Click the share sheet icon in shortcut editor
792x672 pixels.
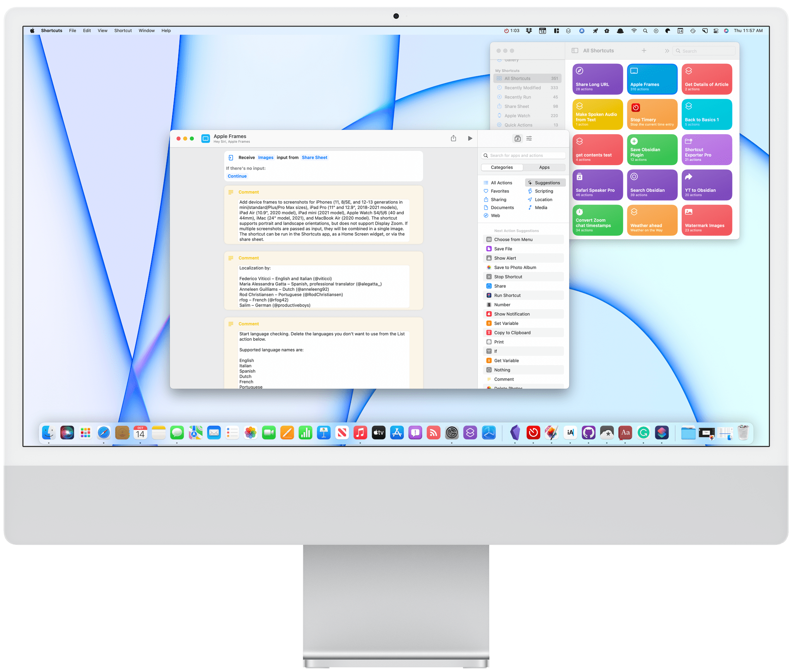[x=453, y=139]
